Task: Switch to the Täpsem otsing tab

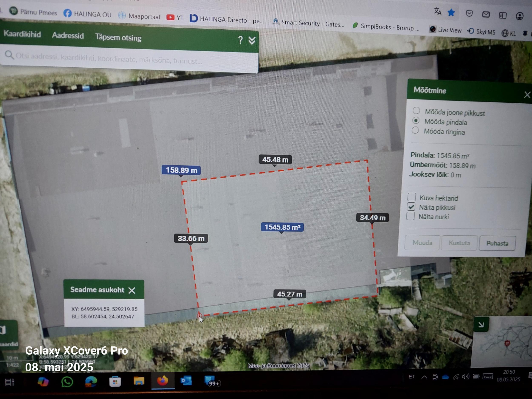Action: click(x=118, y=37)
